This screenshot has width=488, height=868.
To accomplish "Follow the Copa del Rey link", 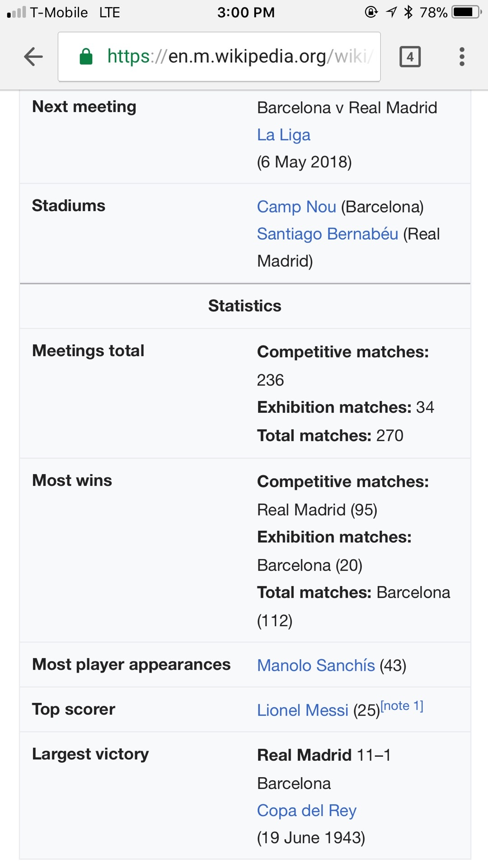I will [x=306, y=810].
